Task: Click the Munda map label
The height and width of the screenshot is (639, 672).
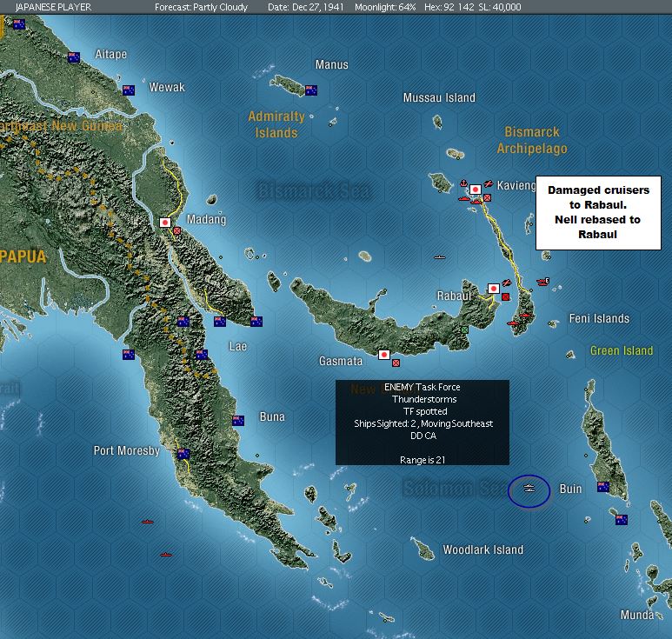Action: tap(637, 615)
